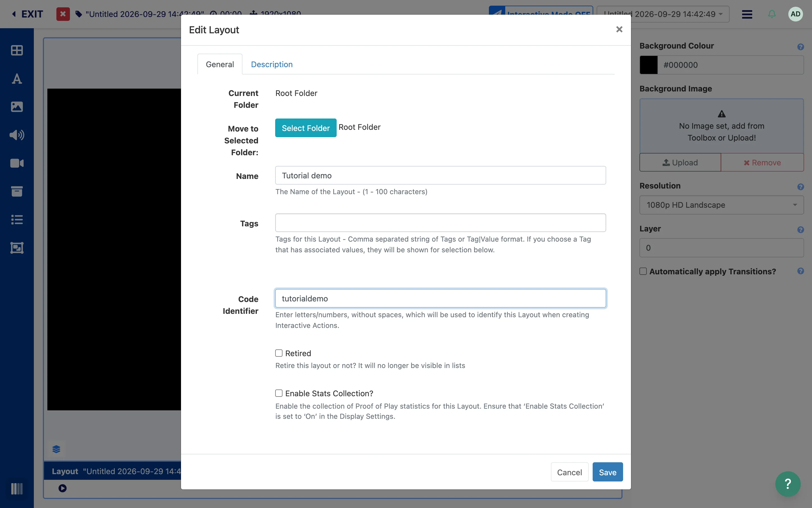The width and height of the screenshot is (812, 508).
Task: Click the No Image set drop area
Action: tap(721, 126)
